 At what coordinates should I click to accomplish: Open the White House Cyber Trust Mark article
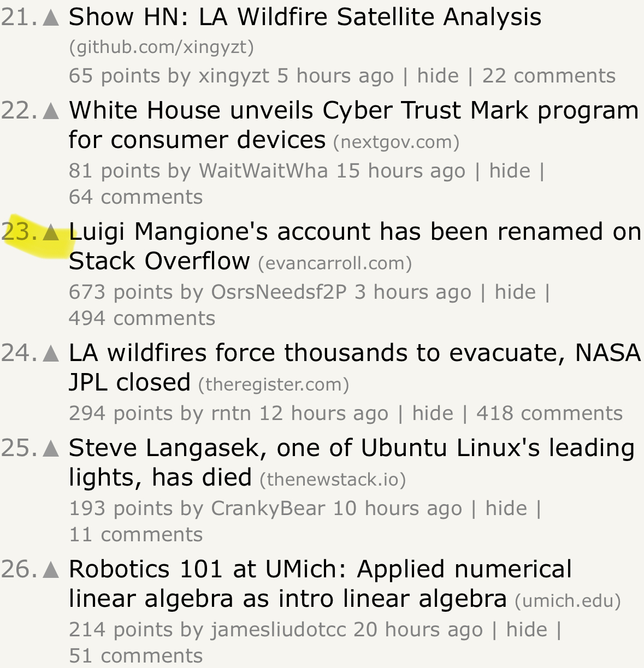point(353,111)
